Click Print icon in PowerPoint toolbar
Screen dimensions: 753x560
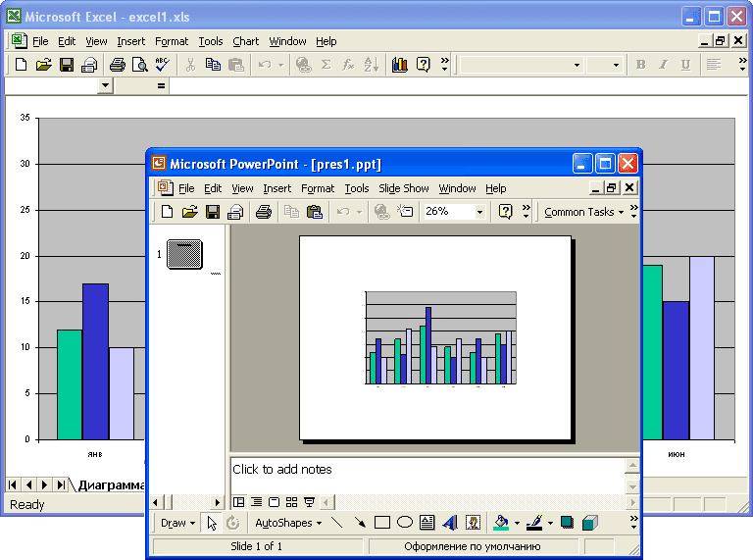263,211
